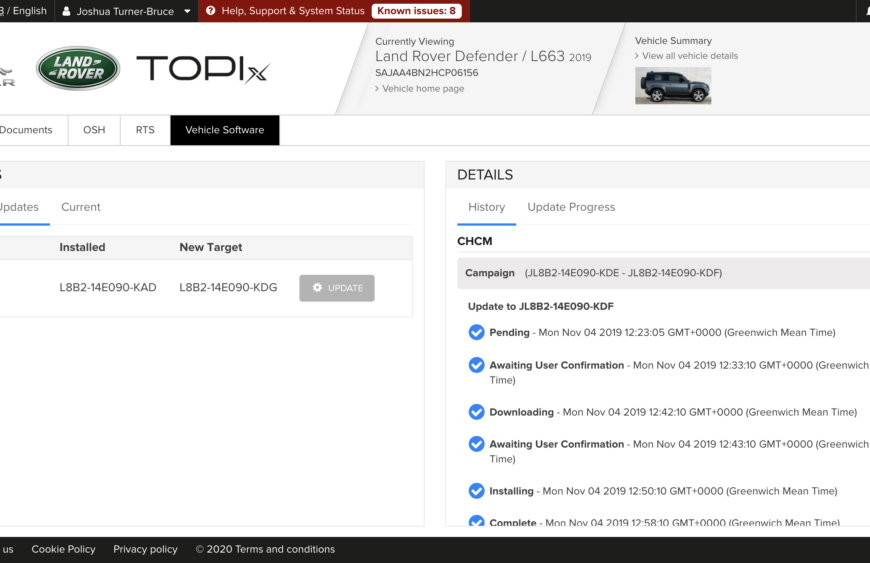Click the checkmark icon next to Downloading
870x563 pixels.
click(476, 412)
